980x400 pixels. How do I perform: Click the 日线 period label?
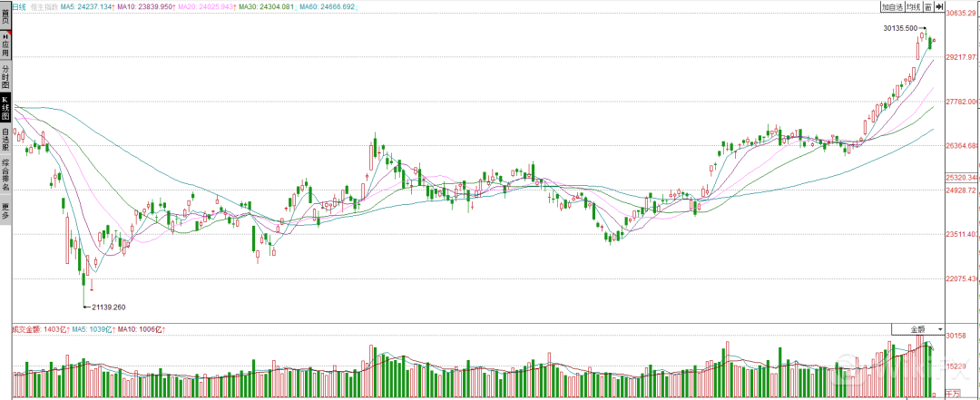pyautogui.click(x=18, y=7)
